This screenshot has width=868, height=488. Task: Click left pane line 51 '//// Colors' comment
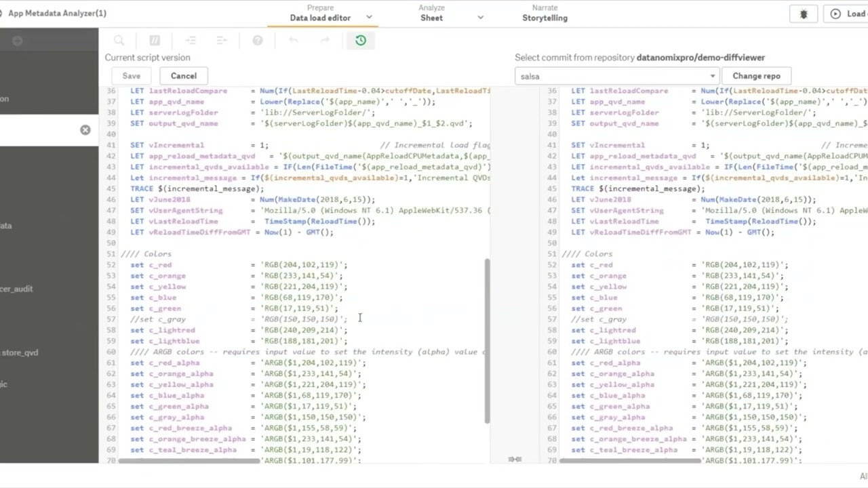coord(146,254)
